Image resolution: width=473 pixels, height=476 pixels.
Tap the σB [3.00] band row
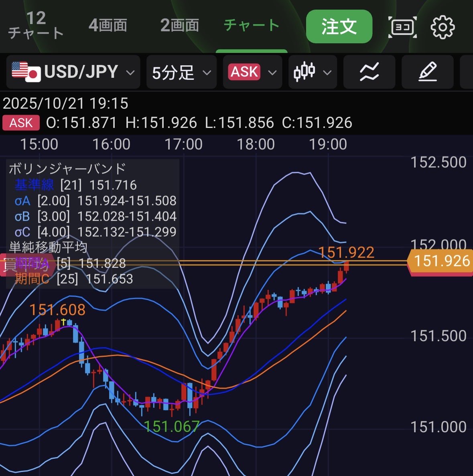(x=95, y=217)
